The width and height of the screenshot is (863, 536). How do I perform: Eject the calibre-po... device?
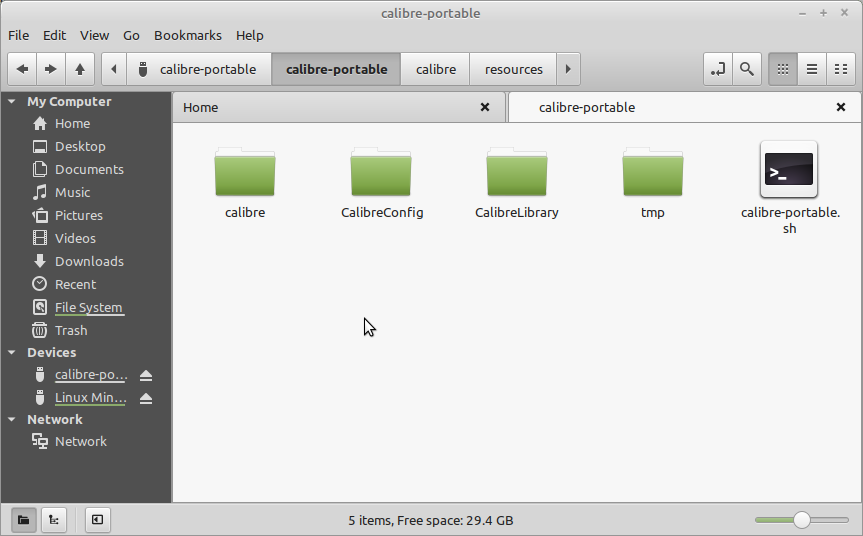[146, 375]
